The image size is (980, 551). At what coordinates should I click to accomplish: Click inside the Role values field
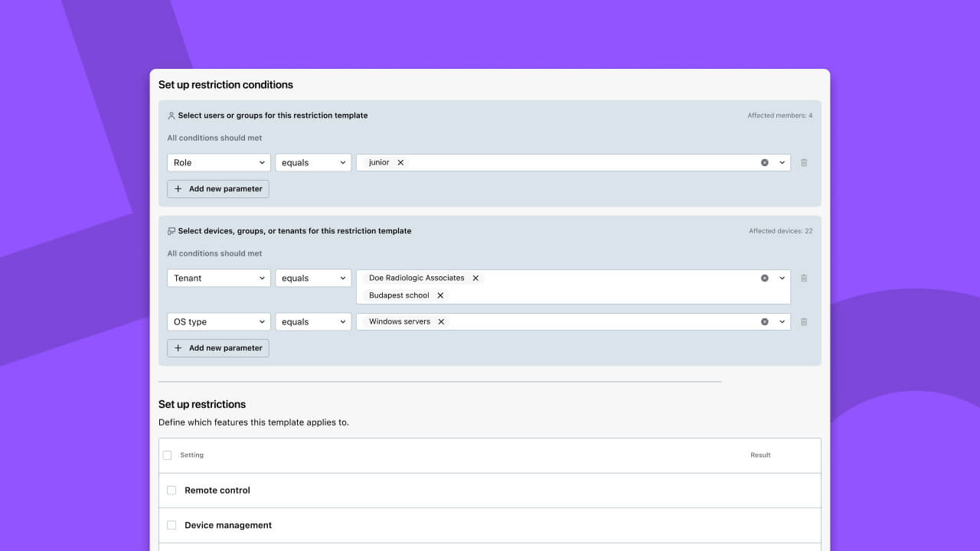pyautogui.click(x=573, y=162)
